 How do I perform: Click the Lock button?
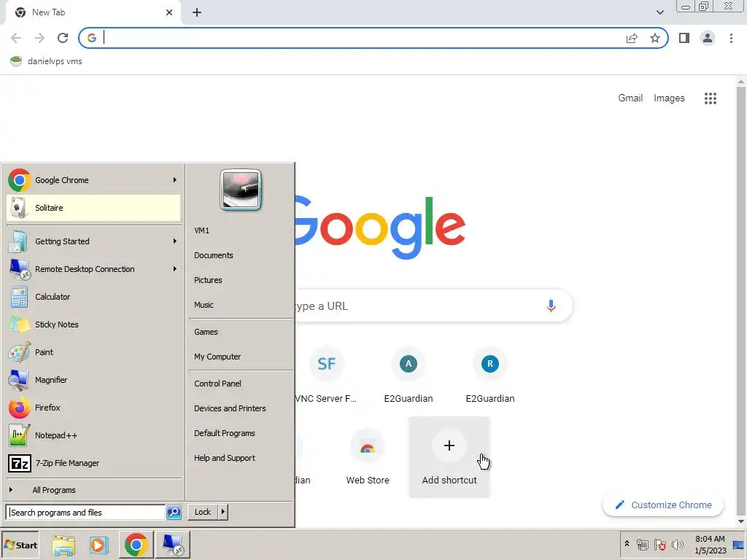pyautogui.click(x=203, y=512)
